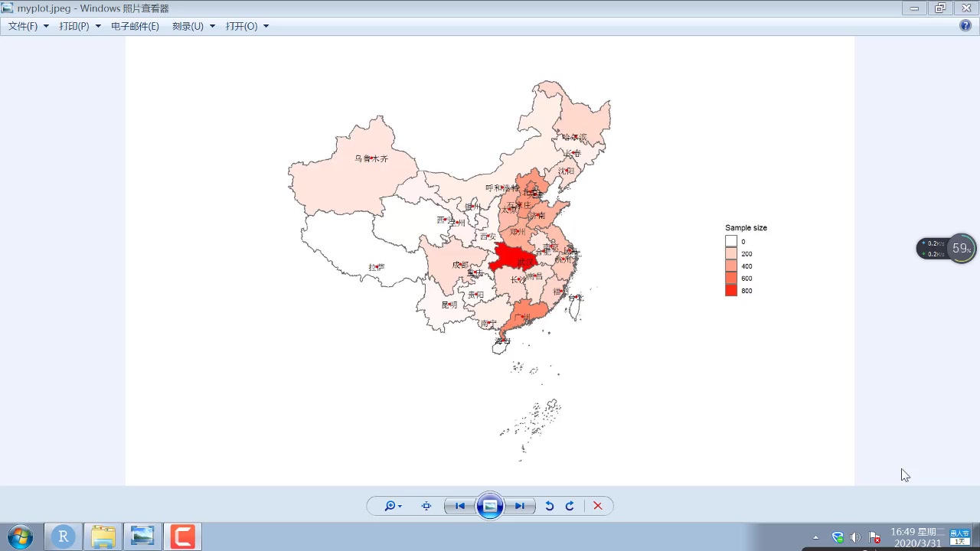Viewport: 980px width, 551px height.
Task: Open the 打印(P) print menu
Action: coord(74,25)
